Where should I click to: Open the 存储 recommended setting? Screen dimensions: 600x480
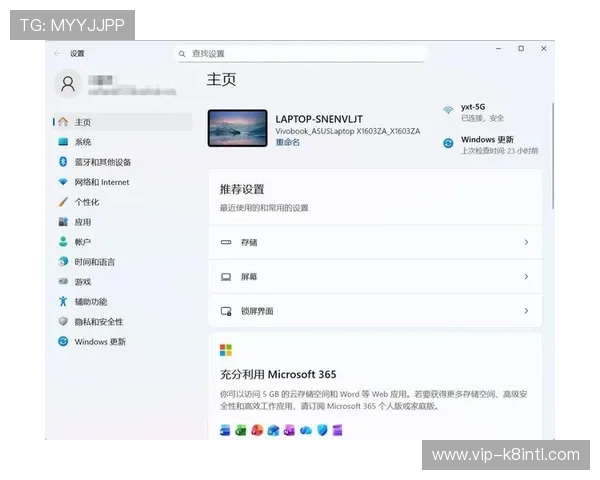[375, 242]
